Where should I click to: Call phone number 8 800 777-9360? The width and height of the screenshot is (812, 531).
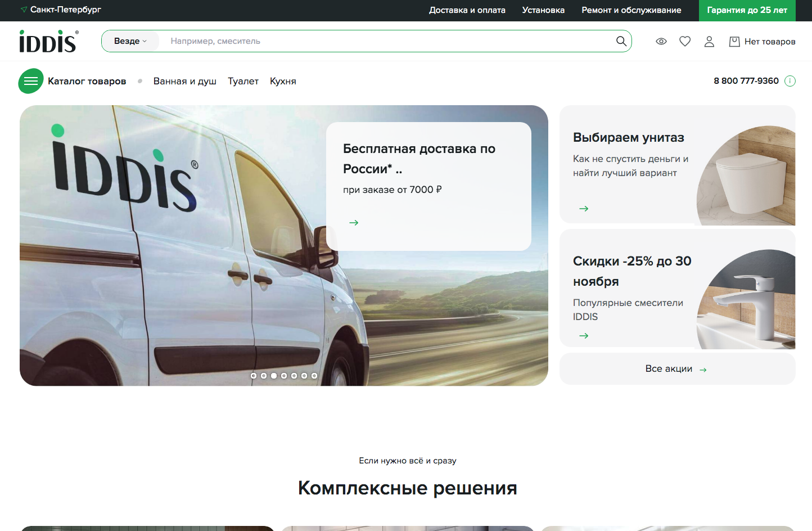coord(746,81)
